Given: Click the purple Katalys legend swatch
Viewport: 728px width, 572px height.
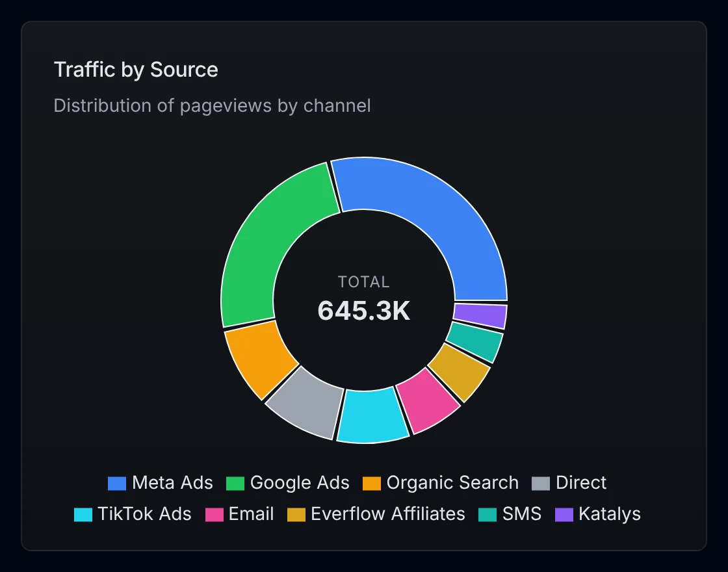Looking at the screenshot, I should (x=564, y=515).
